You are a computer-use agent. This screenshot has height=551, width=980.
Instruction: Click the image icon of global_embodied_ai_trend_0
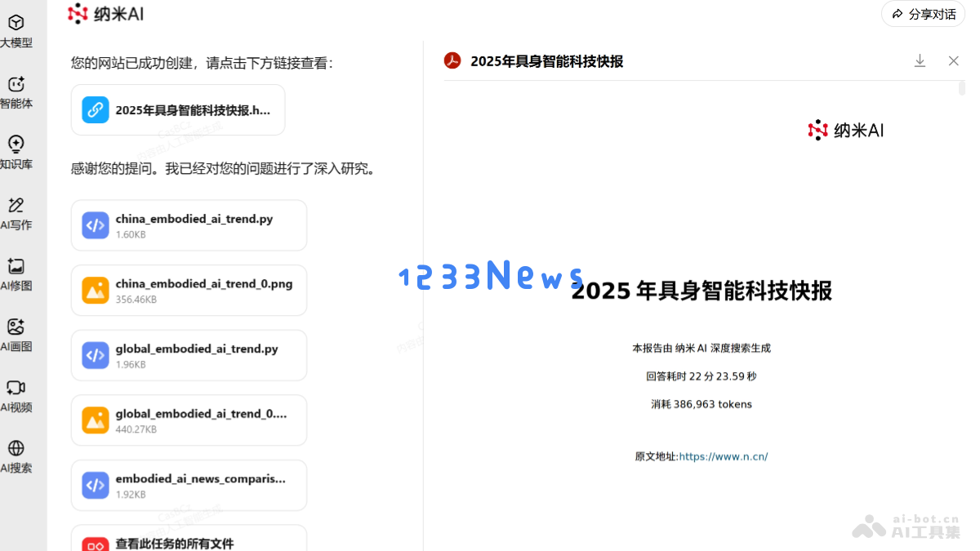pos(96,420)
